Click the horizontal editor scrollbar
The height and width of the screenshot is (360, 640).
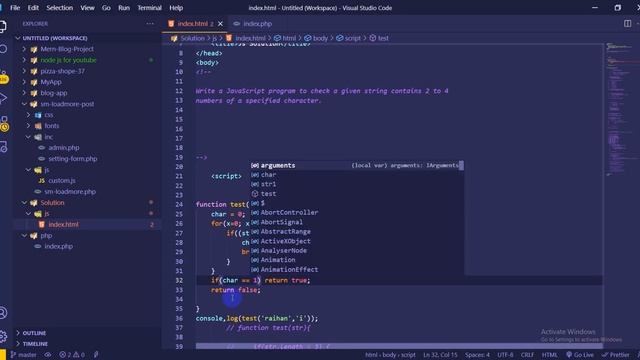pyautogui.click(x=399, y=346)
